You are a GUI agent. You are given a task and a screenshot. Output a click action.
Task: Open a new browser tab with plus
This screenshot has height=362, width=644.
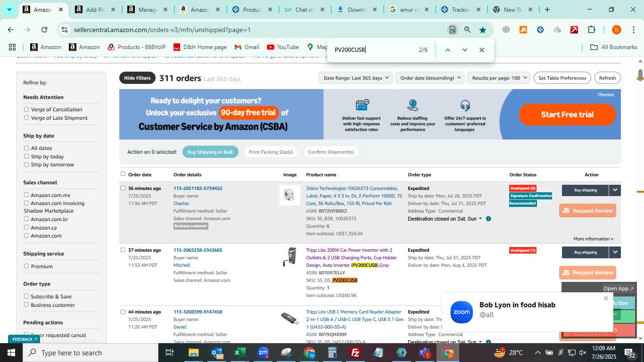[x=547, y=9]
